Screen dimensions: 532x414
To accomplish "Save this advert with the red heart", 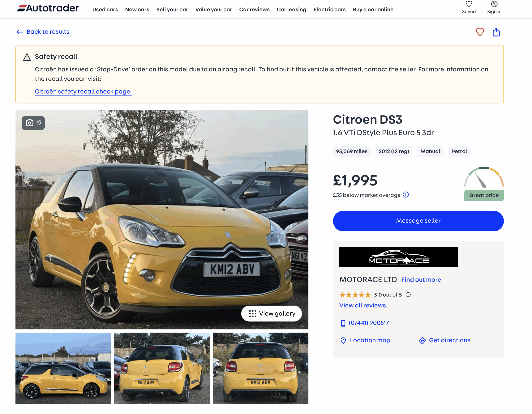I will (x=480, y=32).
